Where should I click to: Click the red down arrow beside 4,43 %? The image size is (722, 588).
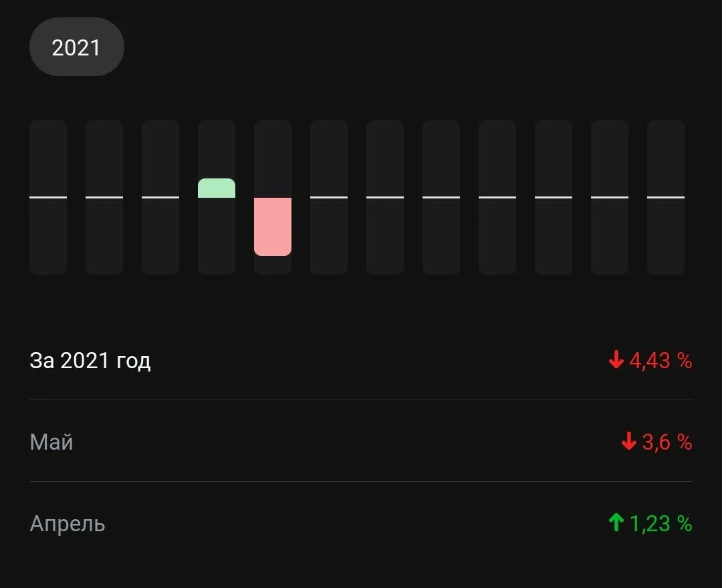[x=616, y=359]
